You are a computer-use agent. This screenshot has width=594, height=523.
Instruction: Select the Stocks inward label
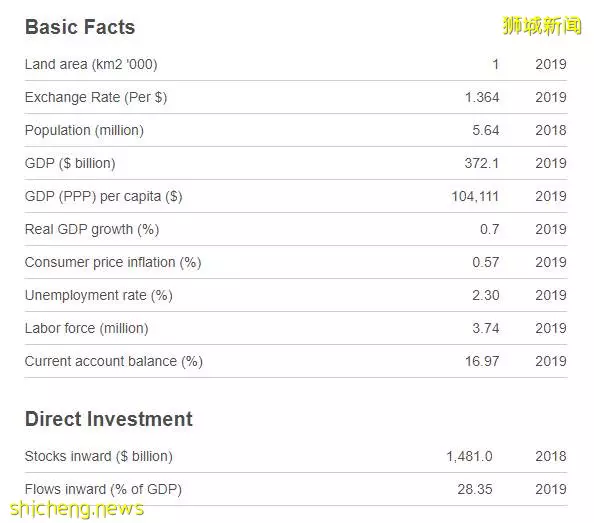[99, 456]
